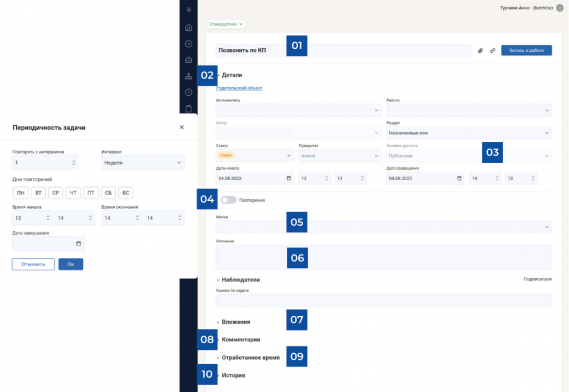This screenshot has width=569, height=392.
Task: Select ПН day of repetition
Action: 21,193
